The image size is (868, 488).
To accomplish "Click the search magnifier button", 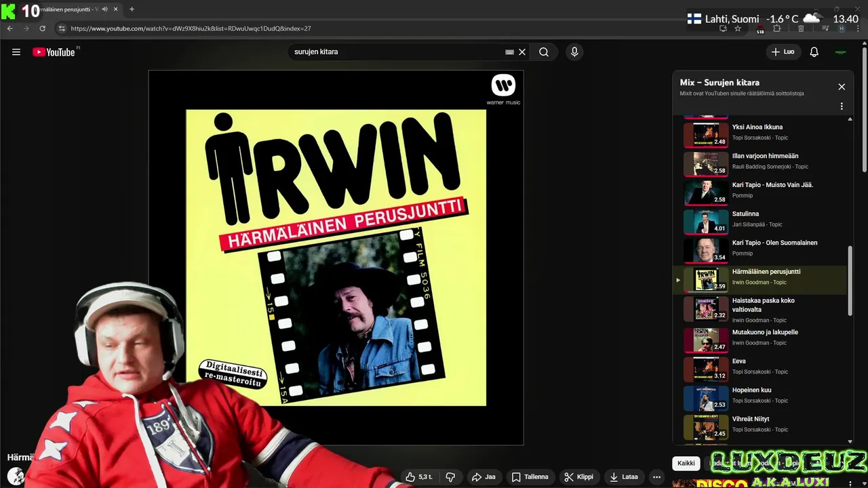I will (544, 52).
